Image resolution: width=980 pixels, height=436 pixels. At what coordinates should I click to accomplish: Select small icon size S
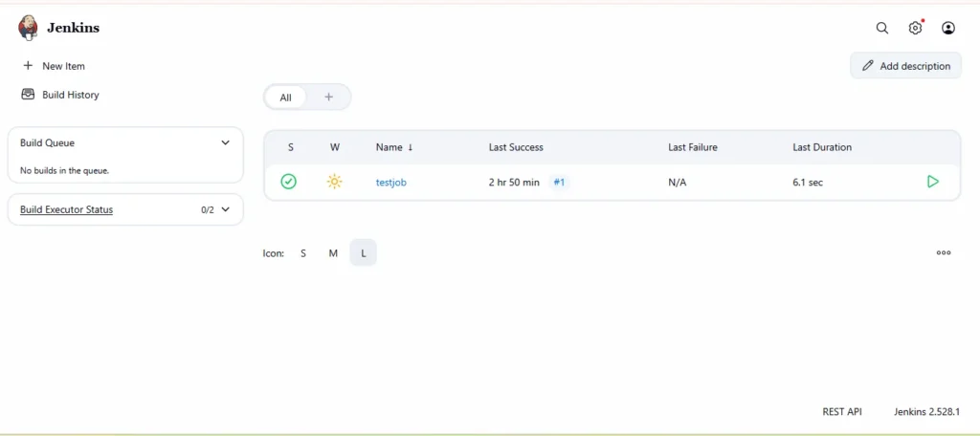pyautogui.click(x=303, y=253)
